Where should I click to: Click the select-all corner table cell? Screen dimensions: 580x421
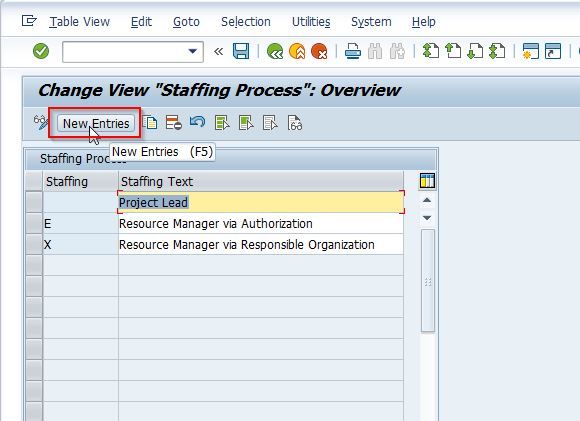click(x=34, y=181)
